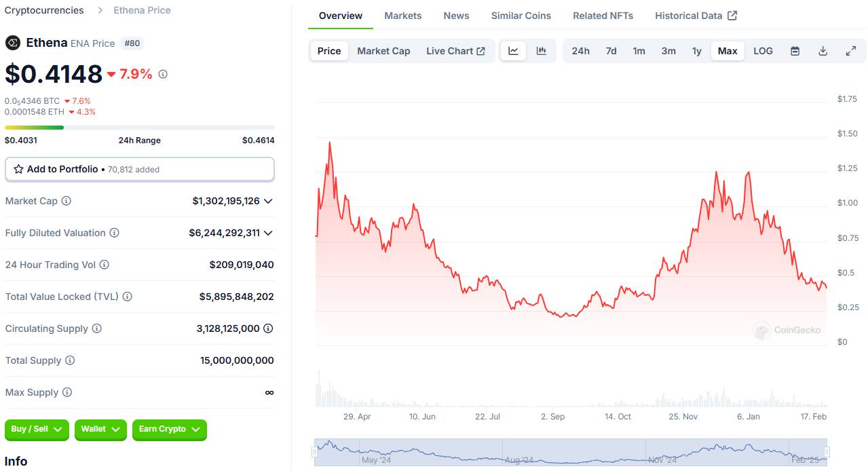The width and height of the screenshot is (868, 471).
Task: Click the main price chart area
Action: (571, 224)
